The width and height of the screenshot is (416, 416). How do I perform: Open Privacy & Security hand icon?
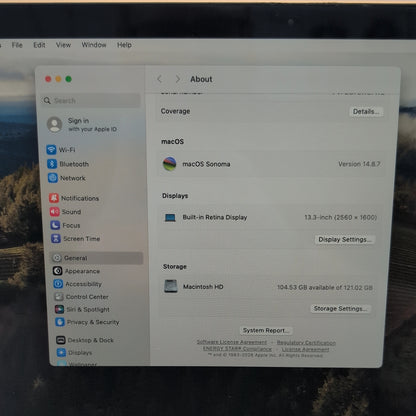tap(60, 322)
